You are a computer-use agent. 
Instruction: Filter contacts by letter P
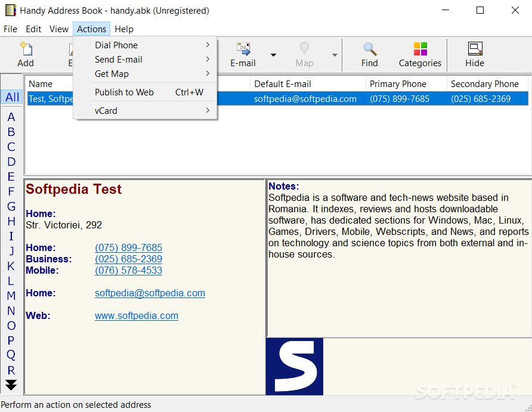(11, 341)
